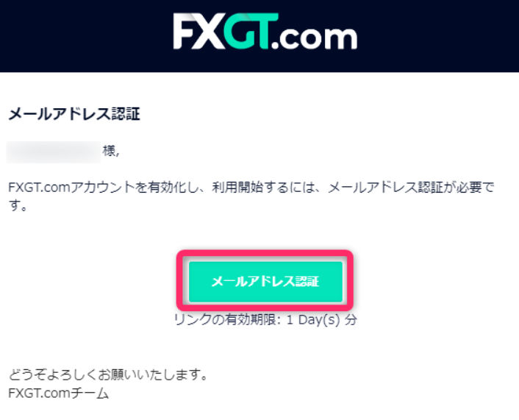This screenshot has height=420, width=519.
Task: Click the メールアドレス認証が必要で text in paragraph
Action: [411, 188]
